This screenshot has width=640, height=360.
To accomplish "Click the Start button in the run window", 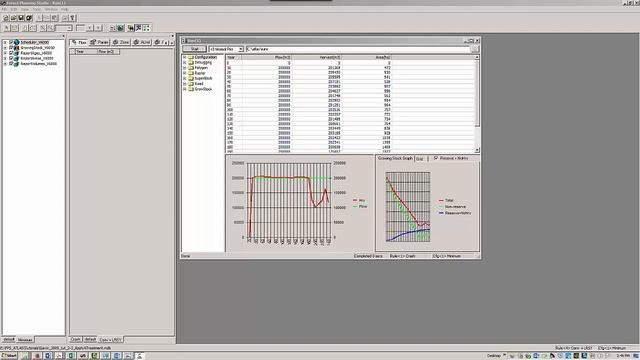I will click(x=195, y=49).
